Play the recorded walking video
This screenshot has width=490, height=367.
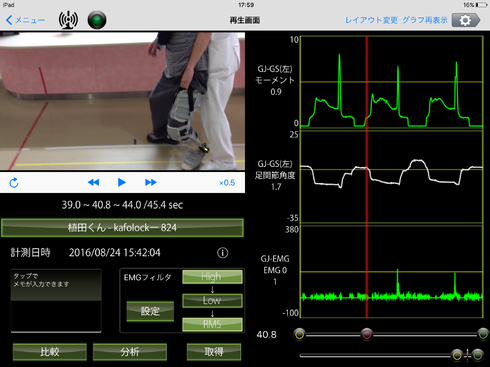point(122,182)
